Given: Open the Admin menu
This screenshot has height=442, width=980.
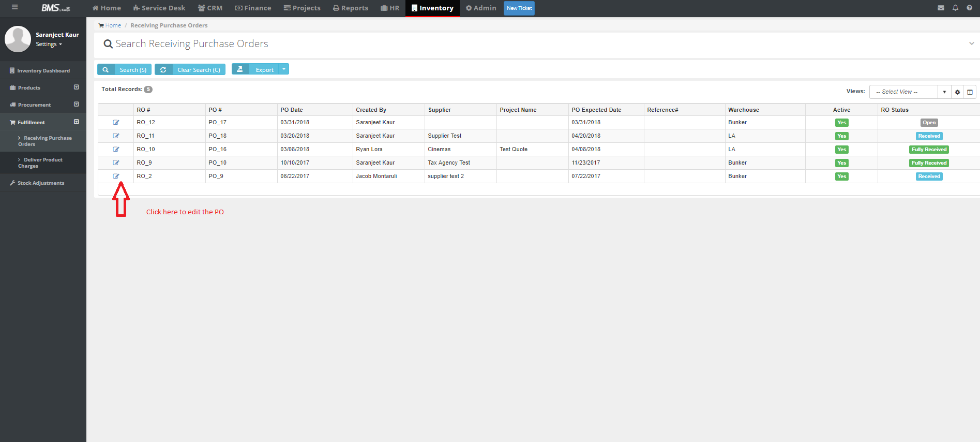Looking at the screenshot, I should point(481,8).
